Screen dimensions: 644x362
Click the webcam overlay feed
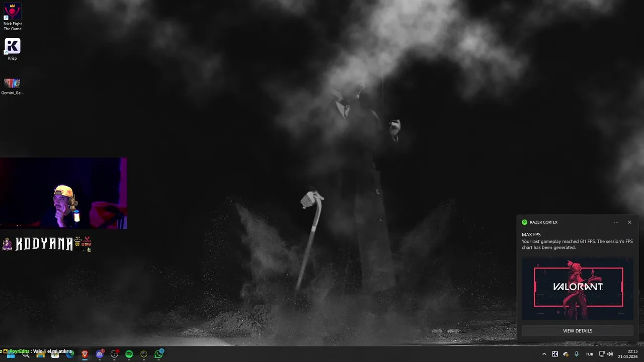point(63,194)
